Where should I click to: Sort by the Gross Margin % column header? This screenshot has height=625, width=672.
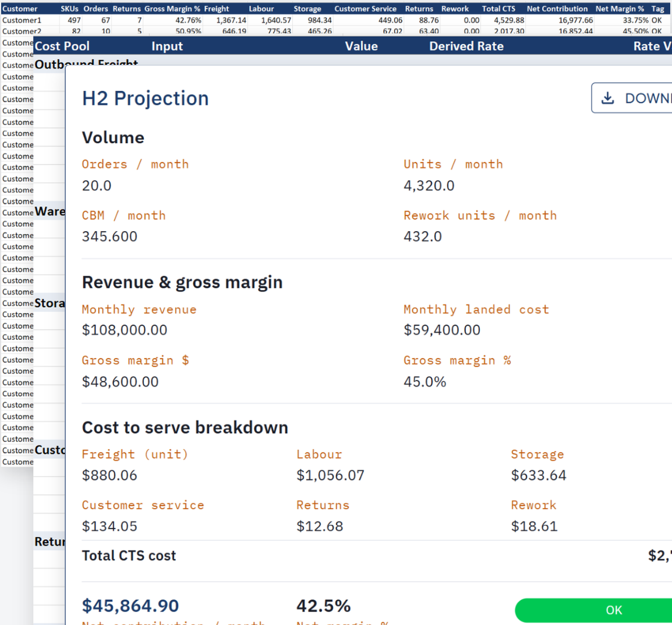click(x=172, y=8)
